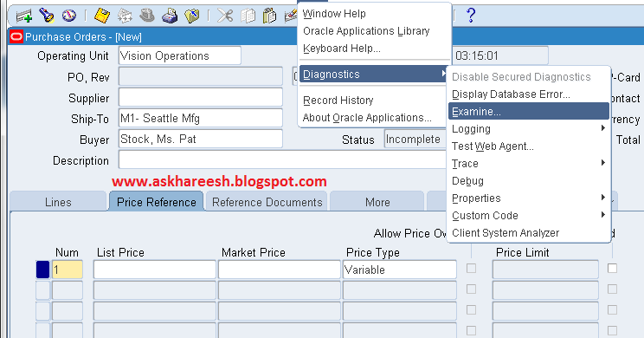Switch to the Lines tab

pos(58,202)
